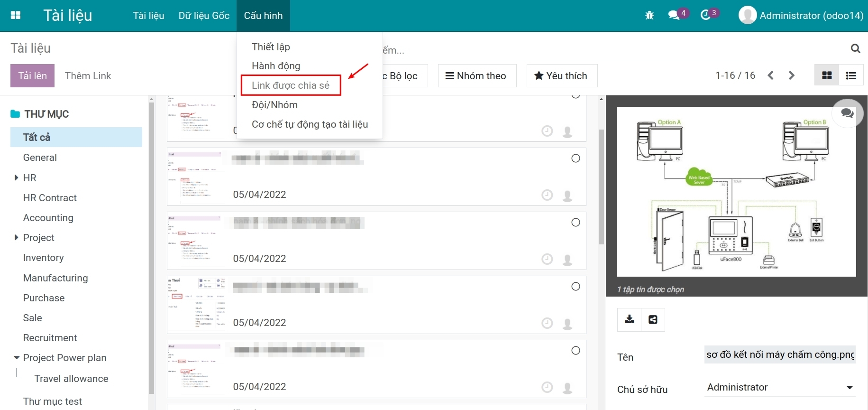Open the Nhóm theo group-by dropdown

coord(477,76)
